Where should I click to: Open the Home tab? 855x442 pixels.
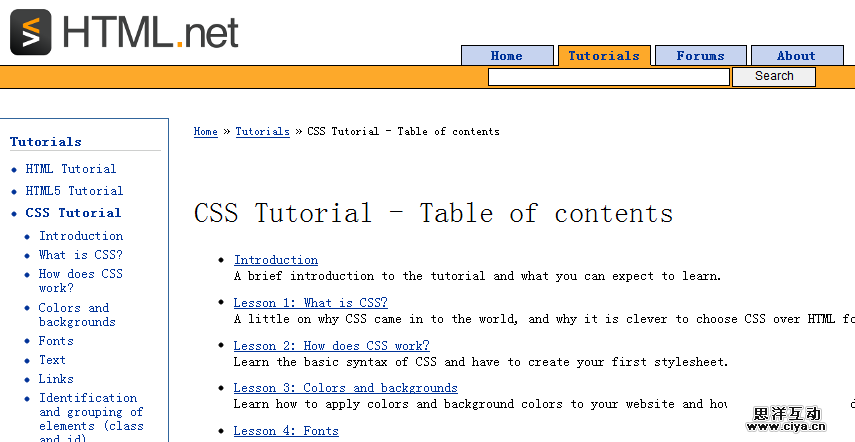[x=507, y=56]
